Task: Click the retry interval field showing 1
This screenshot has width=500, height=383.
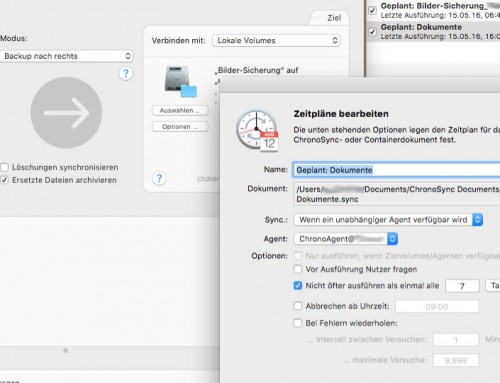Action: (x=456, y=340)
